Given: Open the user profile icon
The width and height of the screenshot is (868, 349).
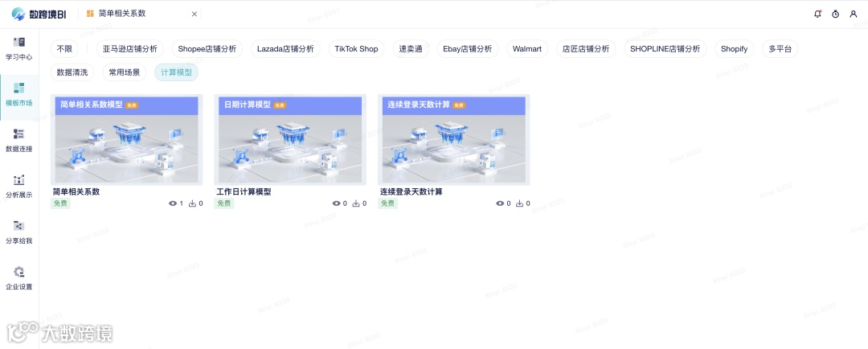Looking at the screenshot, I should point(853,14).
